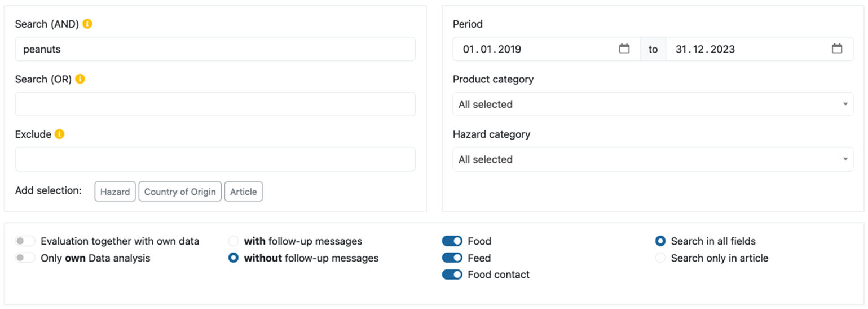The image size is (868, 309).
Task: Expand the Product category dropdown
Action: pyautogui.click(x=653, y=105)
